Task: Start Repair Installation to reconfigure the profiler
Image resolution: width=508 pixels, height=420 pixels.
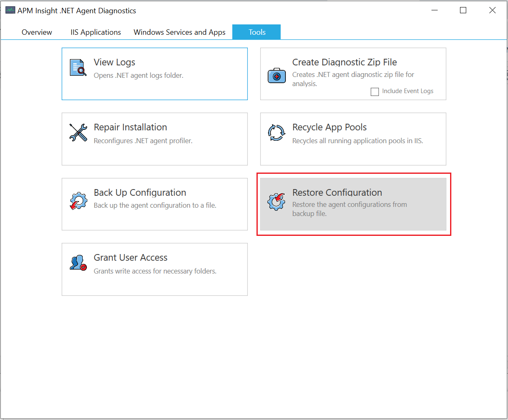Action: click(154, 139)
